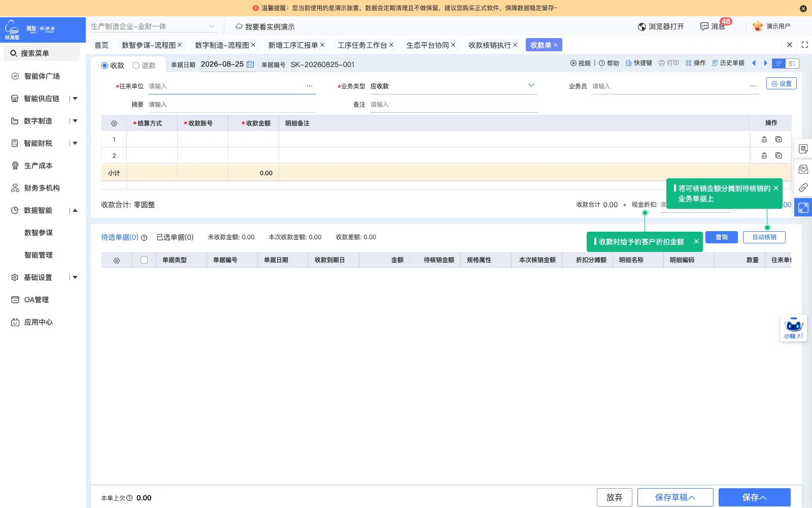
Task: Switch to the 新增工序汇报单 tab
Action: tap(293, 45)
